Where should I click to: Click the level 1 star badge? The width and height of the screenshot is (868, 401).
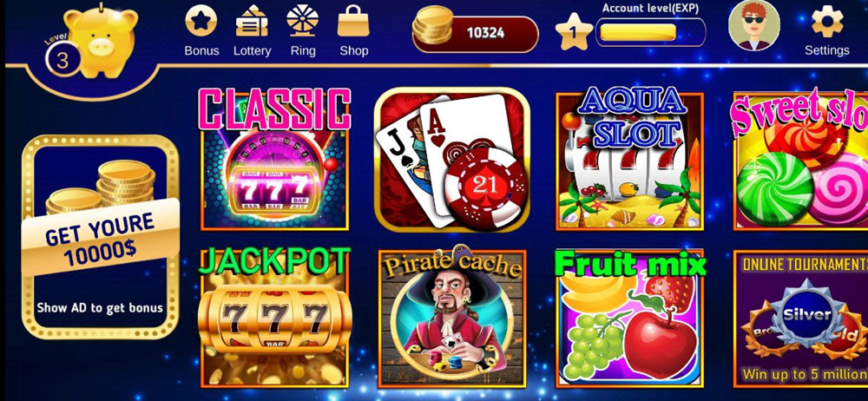(574, 32)
